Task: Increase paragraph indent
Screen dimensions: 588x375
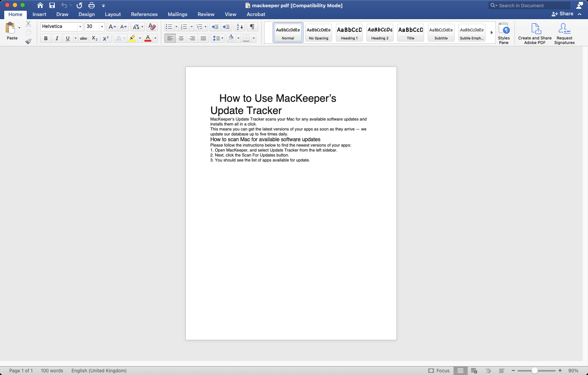Action: pyautogui.click(x=226, y=27)
